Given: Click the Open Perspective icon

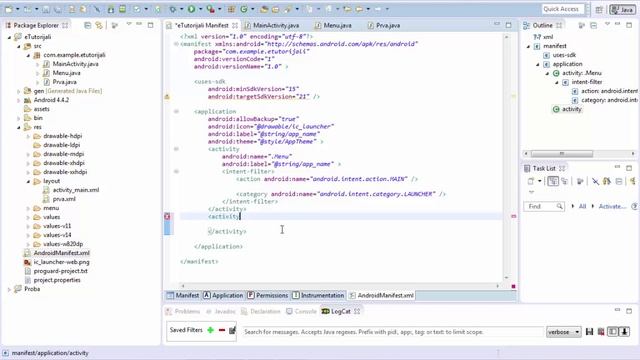Looking at the screenshot, I should [x=599, y=9].
